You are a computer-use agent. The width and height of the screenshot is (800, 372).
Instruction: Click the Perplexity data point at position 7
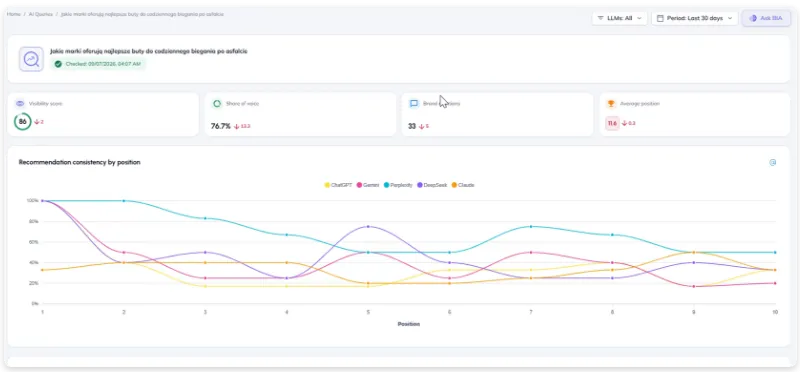(x=531, y=226)
